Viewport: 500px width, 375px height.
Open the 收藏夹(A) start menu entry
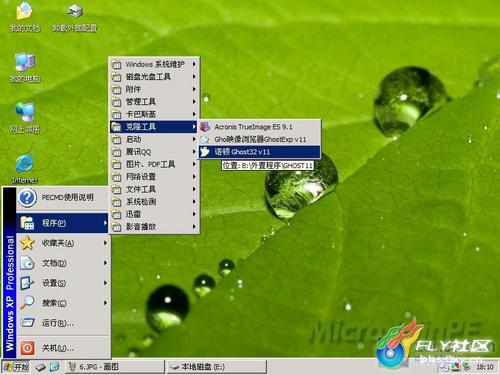click(x=62, y=243)
